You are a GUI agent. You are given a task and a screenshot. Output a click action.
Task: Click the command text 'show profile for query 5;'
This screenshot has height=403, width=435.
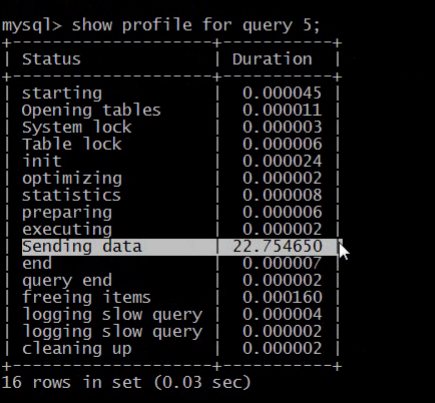[x=196, y=25]
